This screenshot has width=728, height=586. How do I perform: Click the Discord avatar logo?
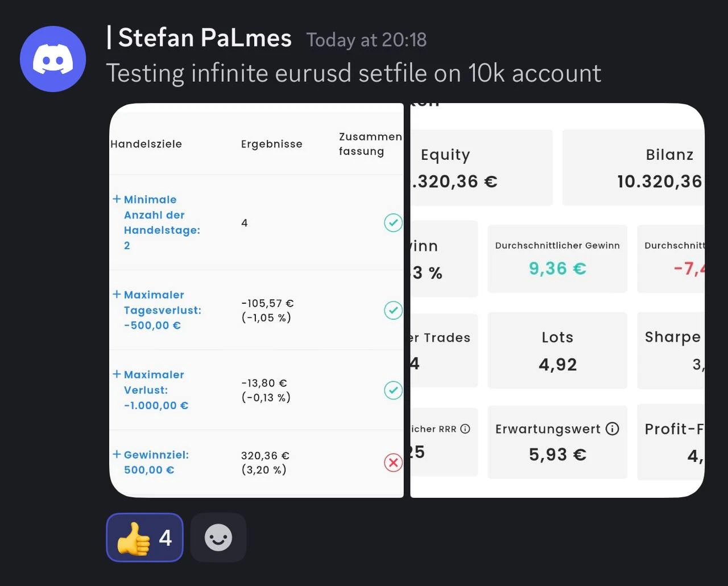click(x=53, y=59)
